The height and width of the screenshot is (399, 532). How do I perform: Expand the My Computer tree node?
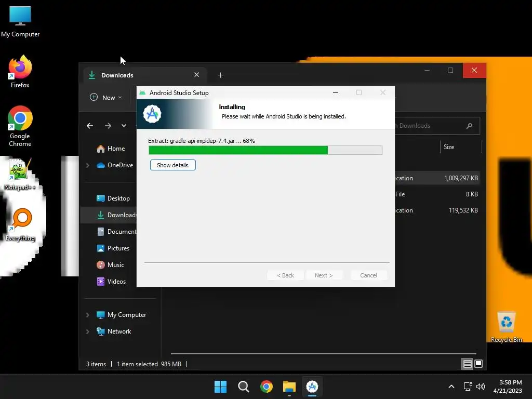pos(87,315)
